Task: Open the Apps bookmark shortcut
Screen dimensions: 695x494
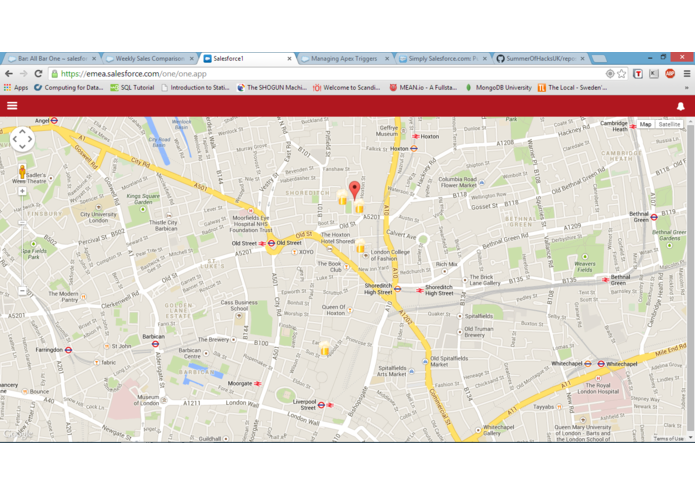Action: pyautogui.click(x=16, y=88)
